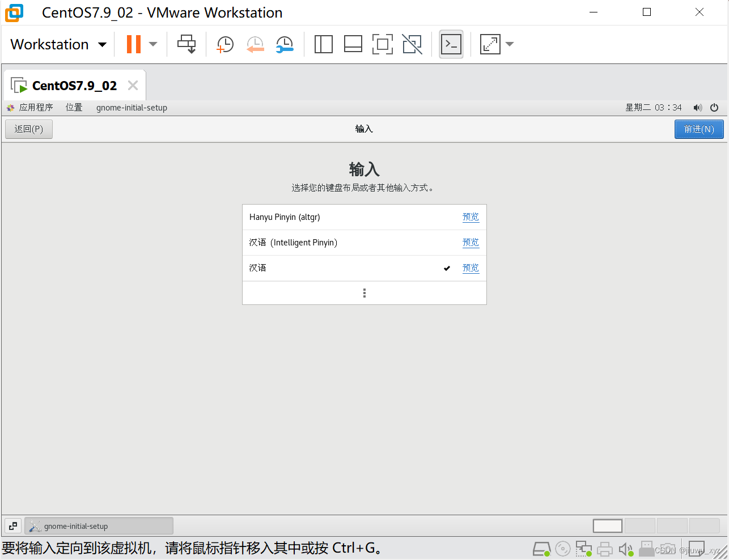Open the snapshot manager
This screenshot has width=729, height=560.
[285, 44]
